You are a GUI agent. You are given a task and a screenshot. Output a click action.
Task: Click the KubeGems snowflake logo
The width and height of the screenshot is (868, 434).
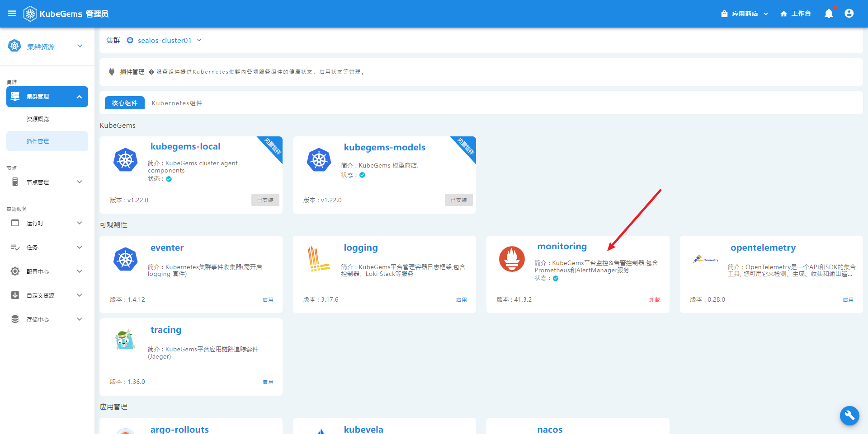click(30, 14)
